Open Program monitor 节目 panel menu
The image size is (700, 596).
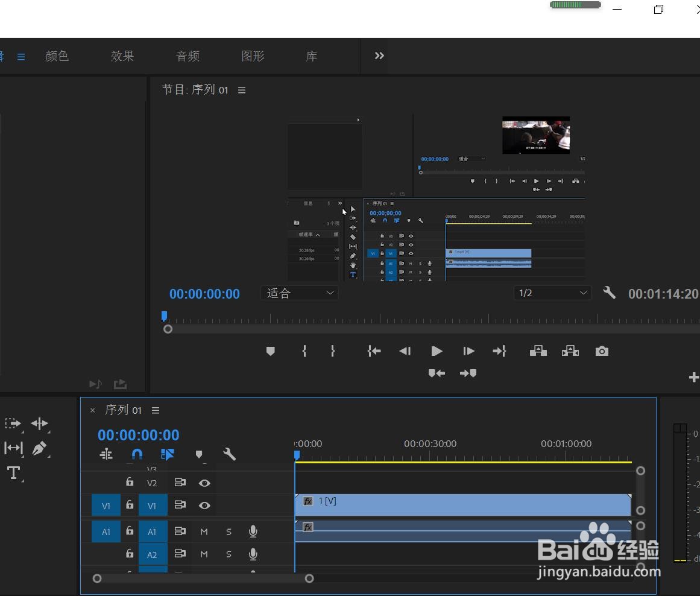[242, 90]
